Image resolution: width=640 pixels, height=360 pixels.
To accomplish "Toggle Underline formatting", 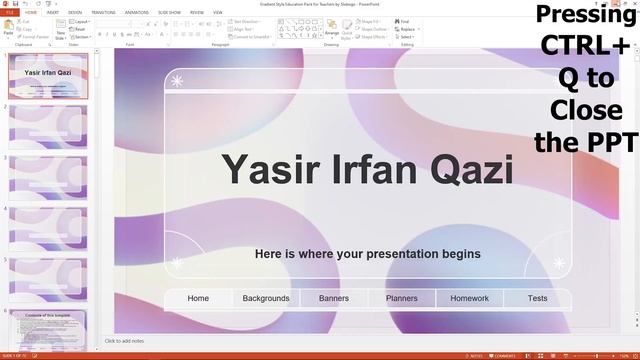I will 114,35.
